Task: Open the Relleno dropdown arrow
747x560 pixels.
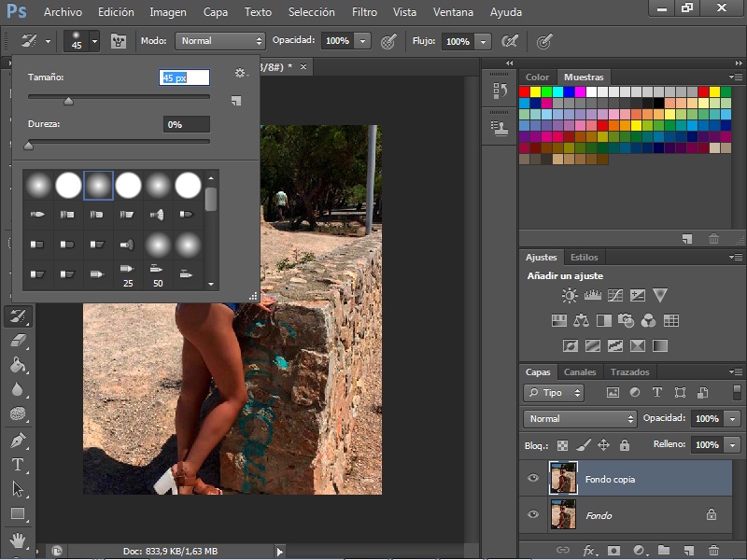Action: coord(732,445)
